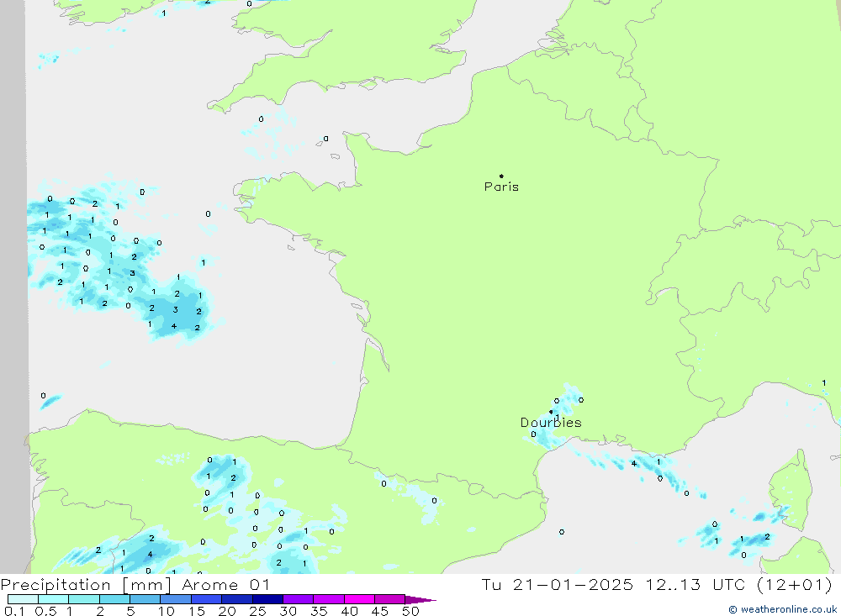Click legend value '10'

coord(167,611)
